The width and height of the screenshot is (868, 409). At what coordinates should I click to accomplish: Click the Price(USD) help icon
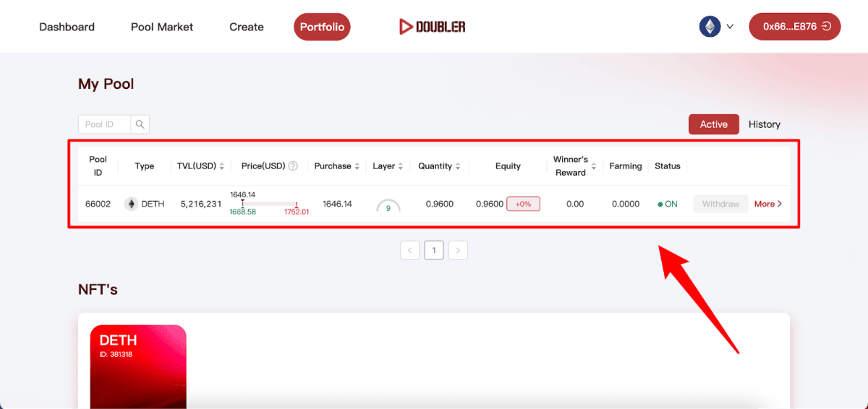tap(293, 166)
